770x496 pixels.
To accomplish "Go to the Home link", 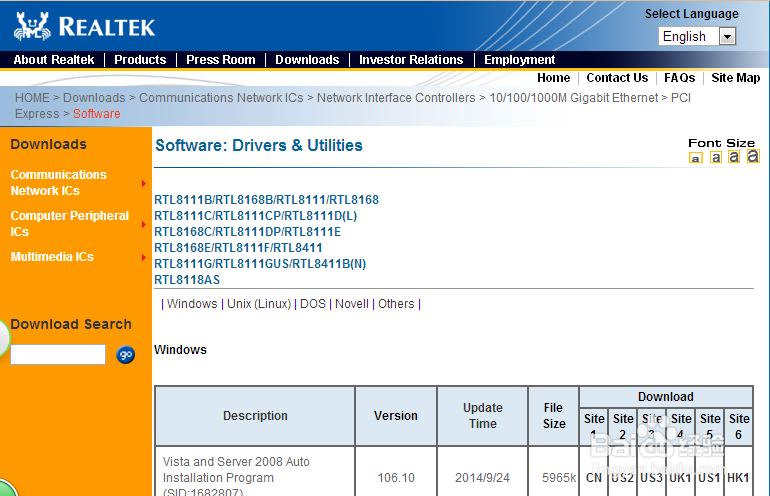I will pos(553,78).
